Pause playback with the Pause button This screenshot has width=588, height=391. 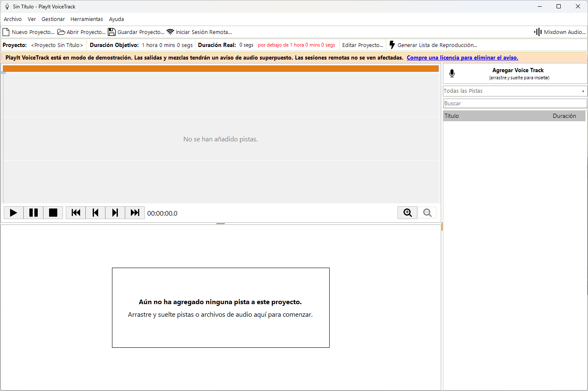[34, 213]
